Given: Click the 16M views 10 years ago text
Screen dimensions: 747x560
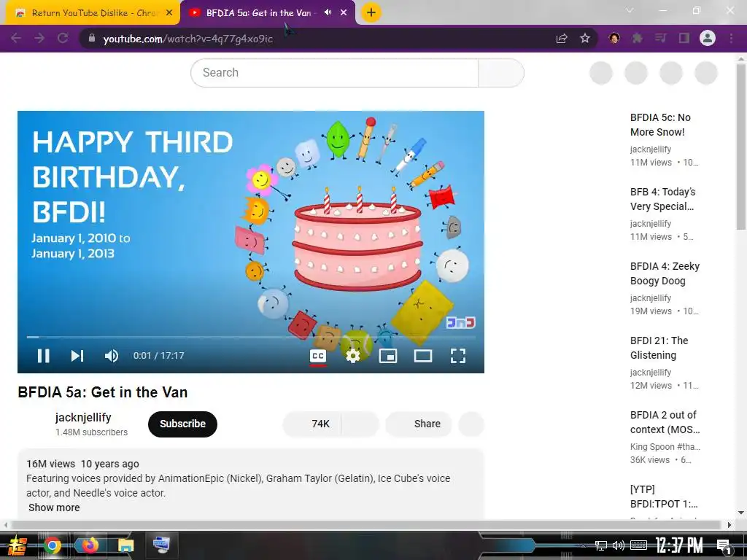Looking at the screenshot, I should [82, 464].
